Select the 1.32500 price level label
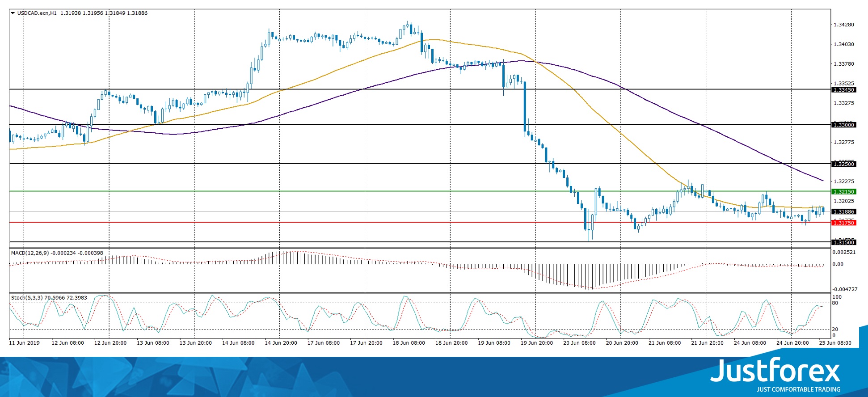 click(x=844, y=164)
